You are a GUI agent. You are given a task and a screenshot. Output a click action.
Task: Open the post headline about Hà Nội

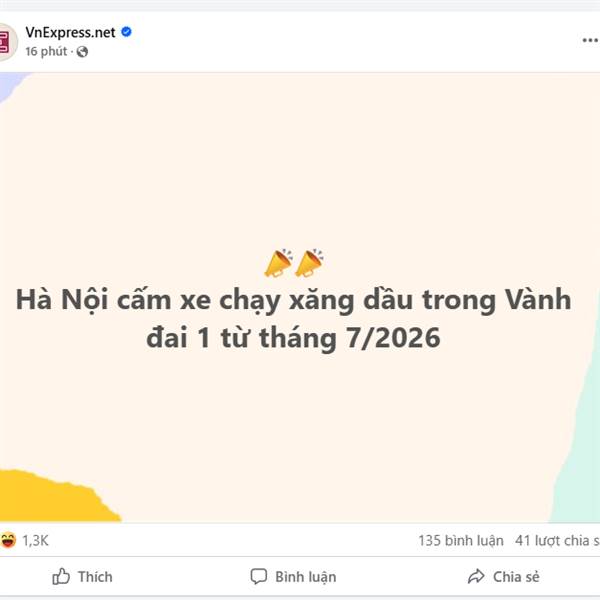(293, 318)
